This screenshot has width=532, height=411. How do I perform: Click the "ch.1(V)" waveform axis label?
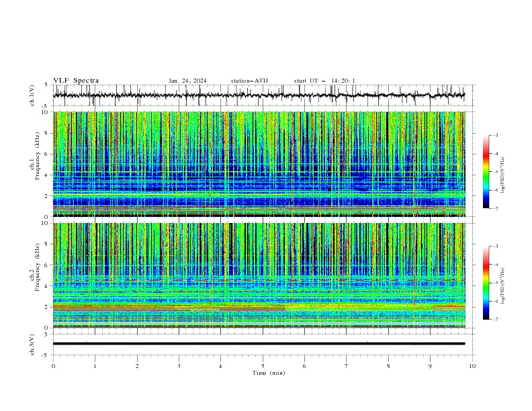32,95
